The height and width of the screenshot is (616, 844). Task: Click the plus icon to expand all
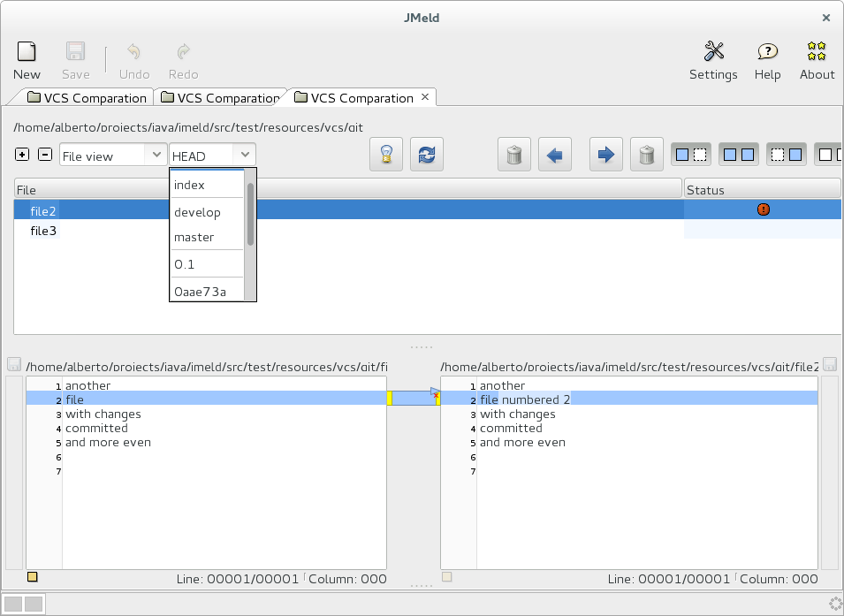coord(21,155)
